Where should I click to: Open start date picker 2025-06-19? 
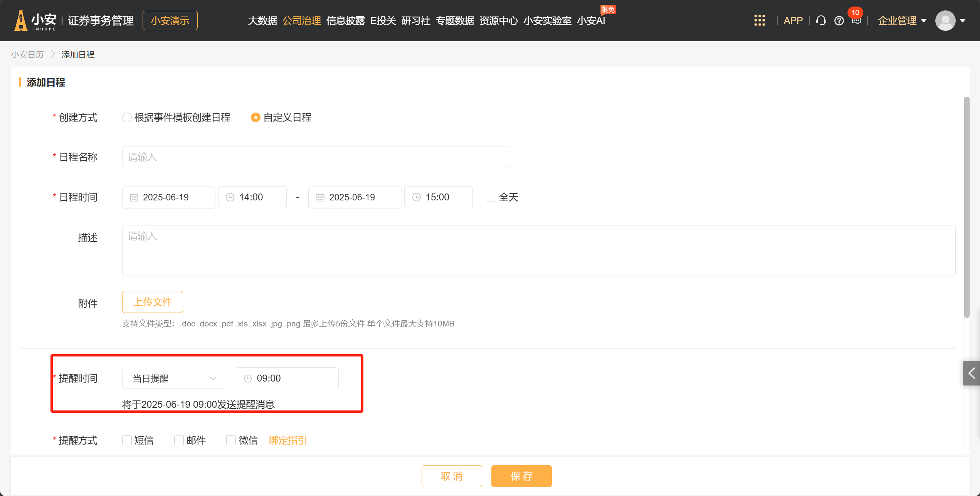pyautogui.click(x=168, y=197)
